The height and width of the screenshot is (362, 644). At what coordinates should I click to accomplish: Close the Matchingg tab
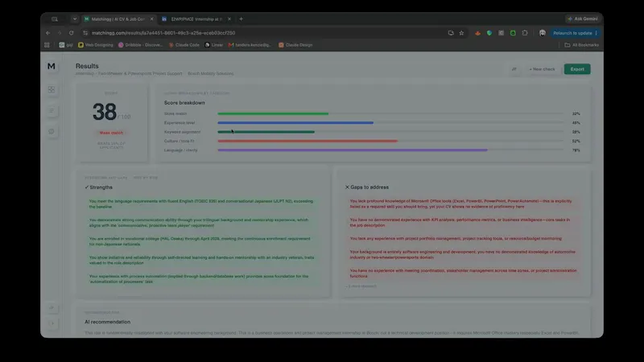(151, 19)
